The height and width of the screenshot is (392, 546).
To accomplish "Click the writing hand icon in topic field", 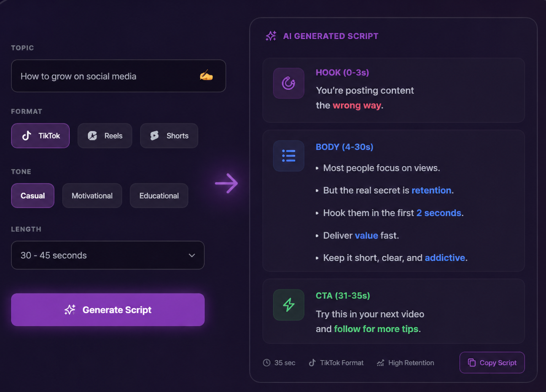I will [x=206, y=76].
